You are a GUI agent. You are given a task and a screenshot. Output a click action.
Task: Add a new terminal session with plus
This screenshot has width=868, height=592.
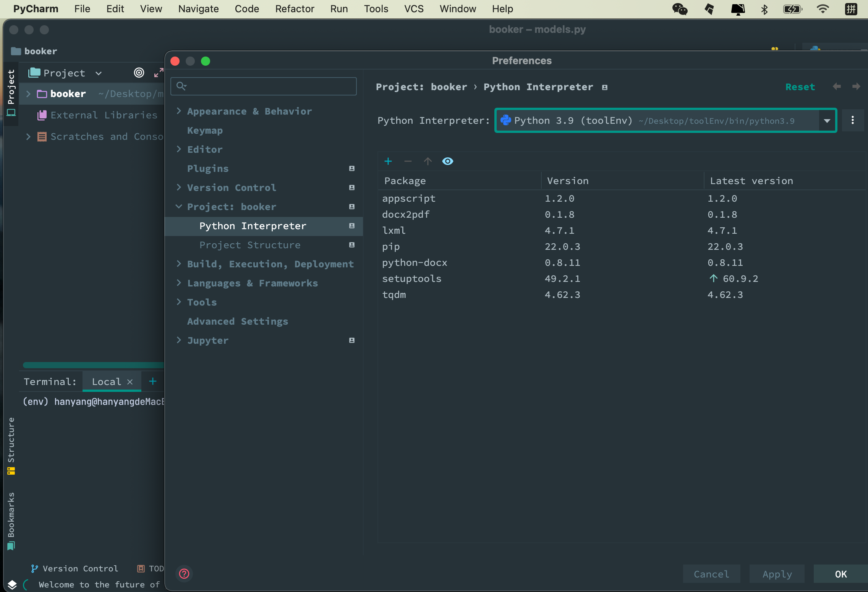(x=153, y=381)
